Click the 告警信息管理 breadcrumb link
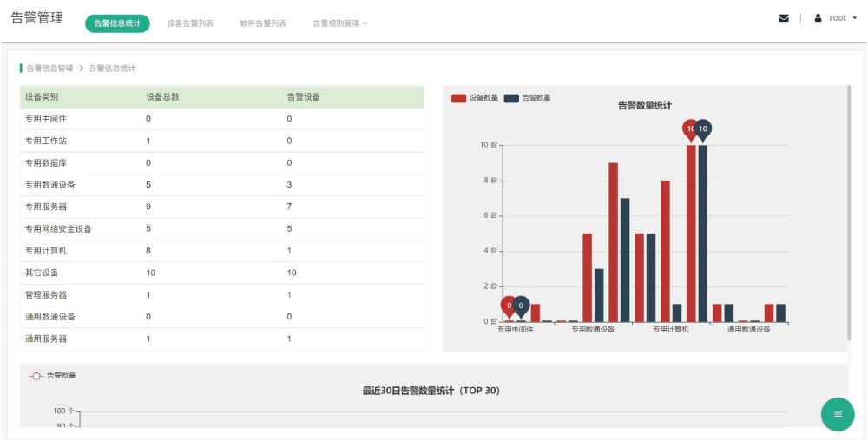The width and height of the screenshot is (868, 441). click(x=49, y=68)
